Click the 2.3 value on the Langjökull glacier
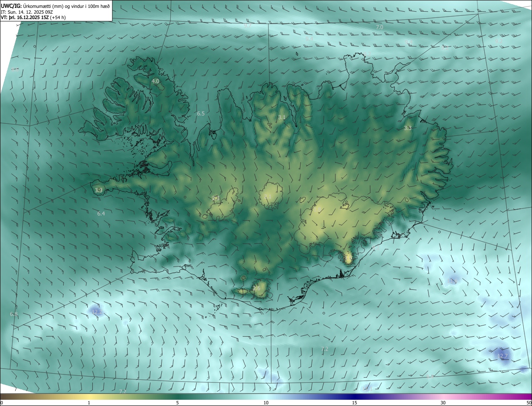The height and width of the screenshot is (406, 532). click(215, 198)
